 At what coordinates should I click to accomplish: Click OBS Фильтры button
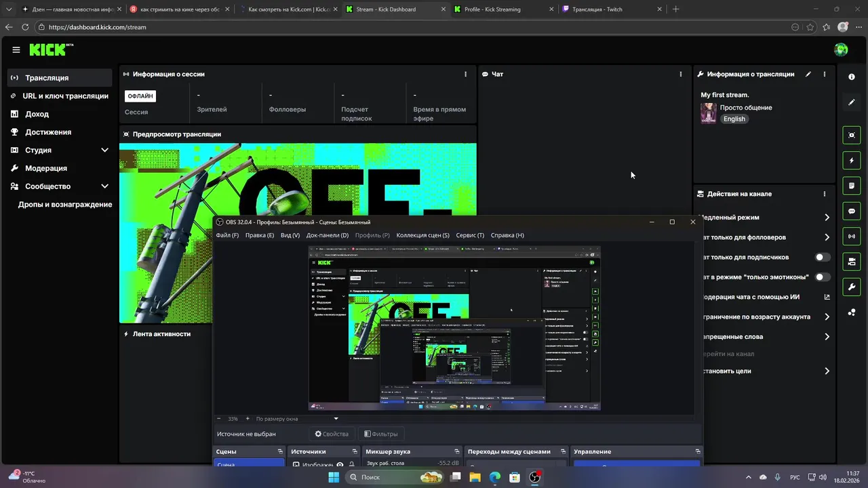click(381, 434)
